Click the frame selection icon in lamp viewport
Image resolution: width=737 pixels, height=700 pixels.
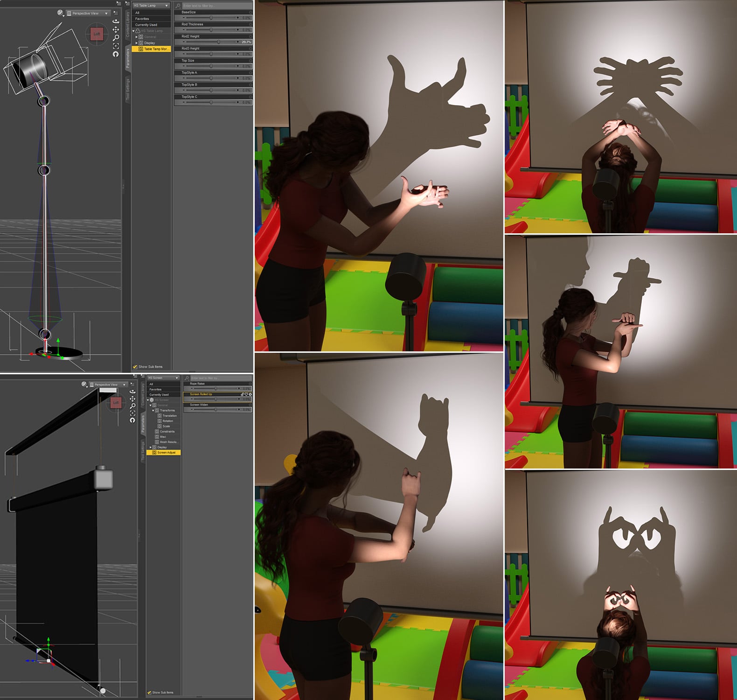(116, 46)
